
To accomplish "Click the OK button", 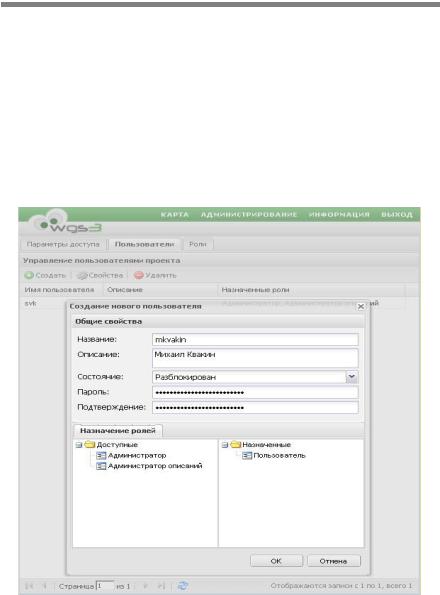I will (x=276, y=561).
